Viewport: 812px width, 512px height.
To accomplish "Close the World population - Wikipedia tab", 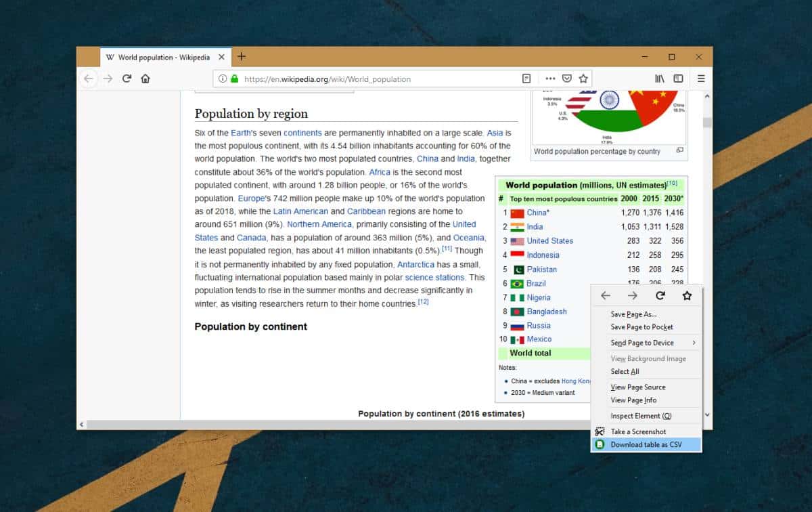I will click(x=221, y=57).
